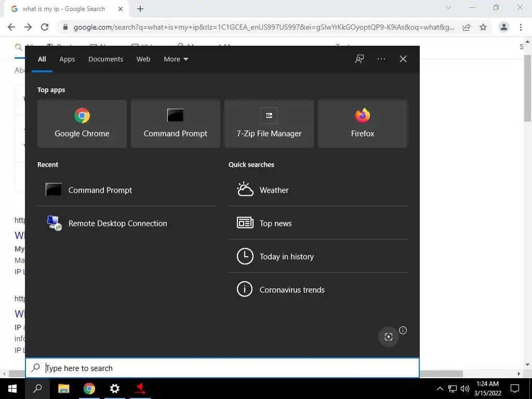Go back in Chrome browser
Image resolution: width=532 pixels, height=399 pixels.
coord(11,27)
